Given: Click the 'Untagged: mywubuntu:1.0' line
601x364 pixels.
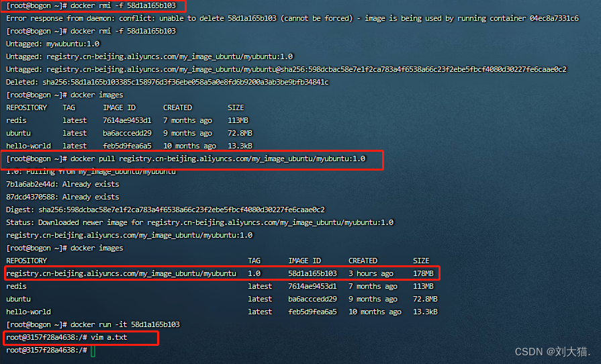Looking at the screenshot, I should click(x=52, y=44).
